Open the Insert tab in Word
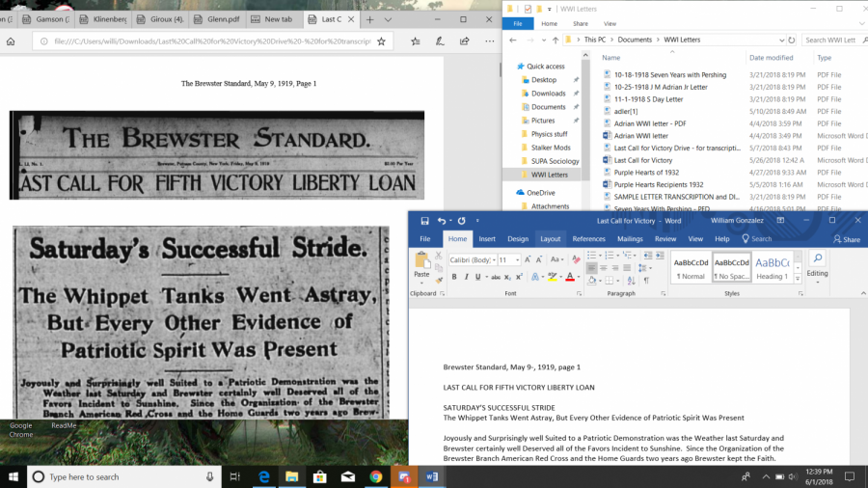Image resolution: width=868 pixels, height=488 pixels. [487, 239]
